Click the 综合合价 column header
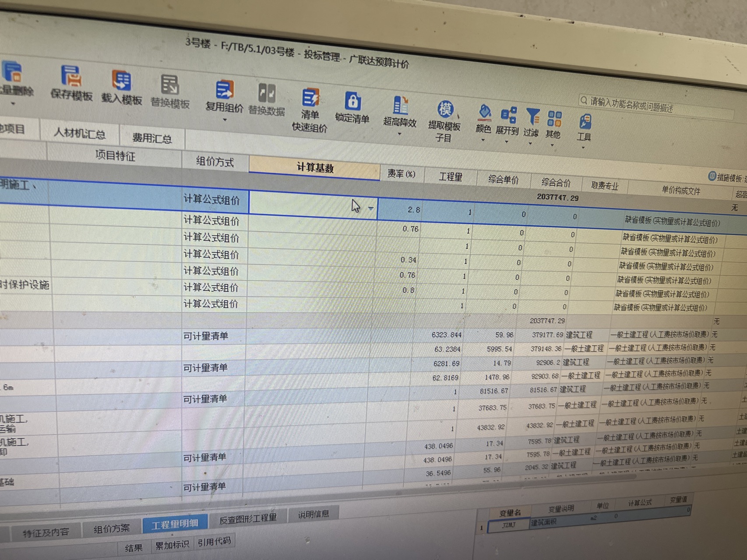Viewport: 747px width, 560px height. pyautogui.click(x=556, y=182)
